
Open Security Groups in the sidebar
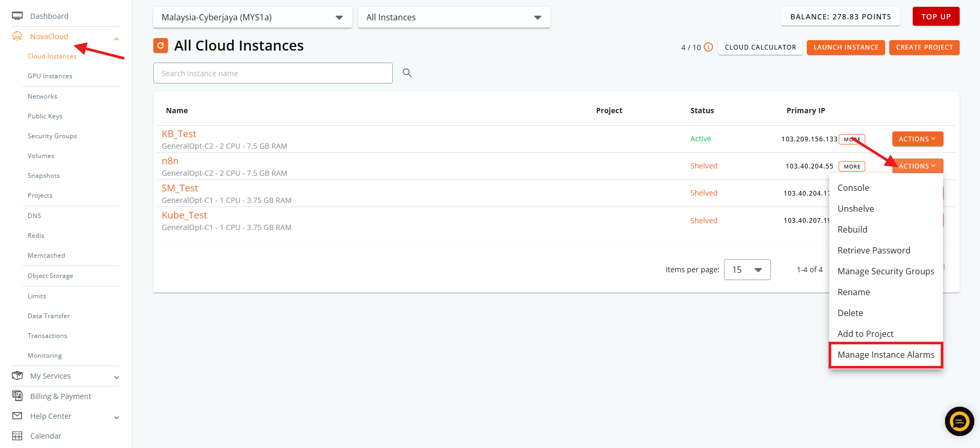pos(52,136)
